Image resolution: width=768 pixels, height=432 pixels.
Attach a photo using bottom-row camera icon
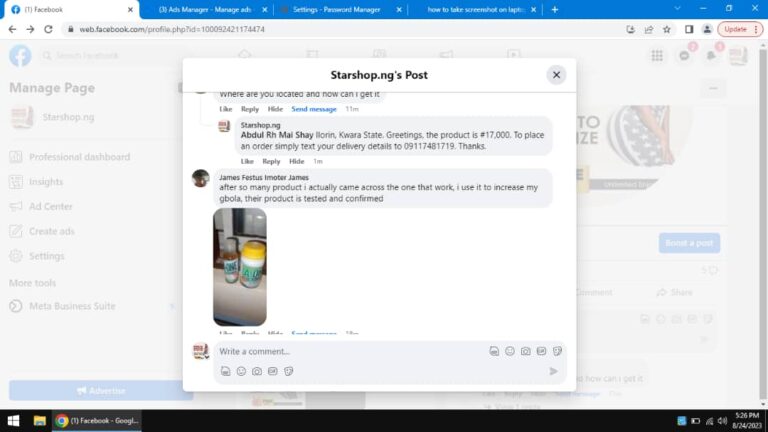point(257,371)
